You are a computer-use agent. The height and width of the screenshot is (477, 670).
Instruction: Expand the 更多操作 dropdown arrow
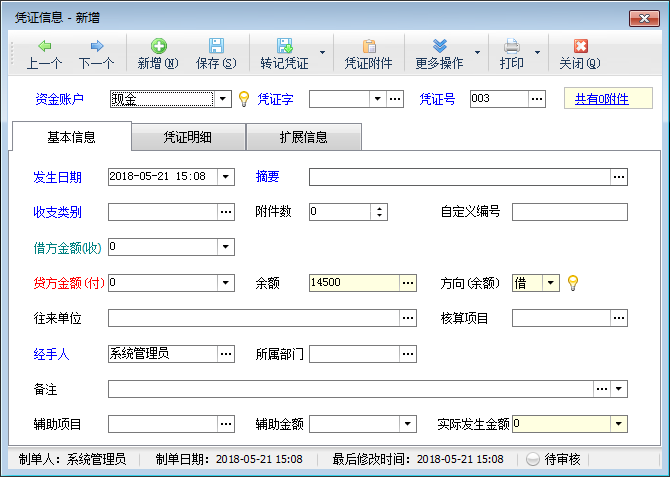477,52
